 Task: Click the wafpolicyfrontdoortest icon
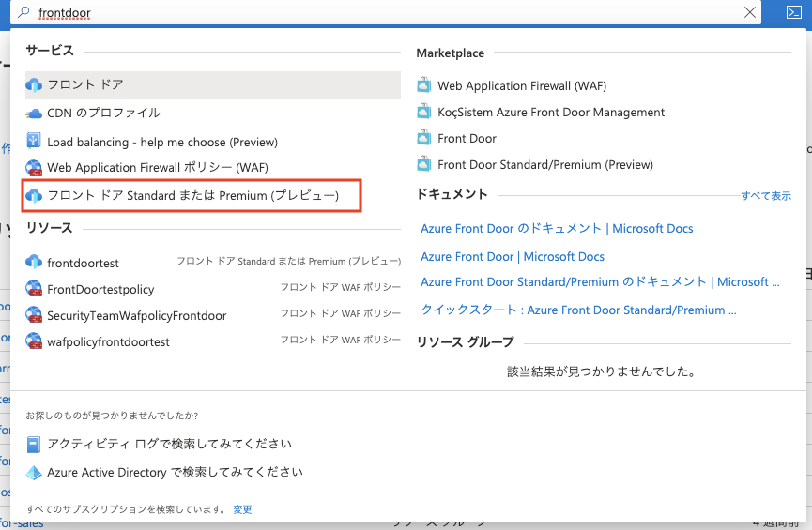pyautogui.click(x=34, y=341)
